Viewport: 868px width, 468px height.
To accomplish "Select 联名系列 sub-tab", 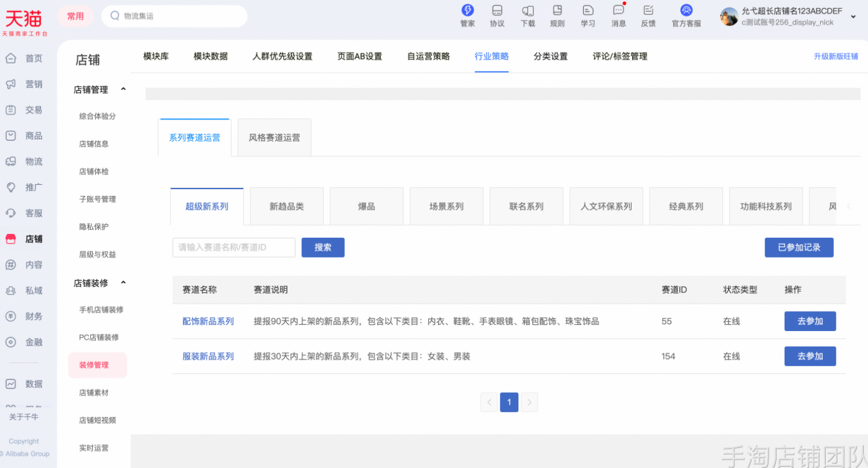I will (526, 207).
